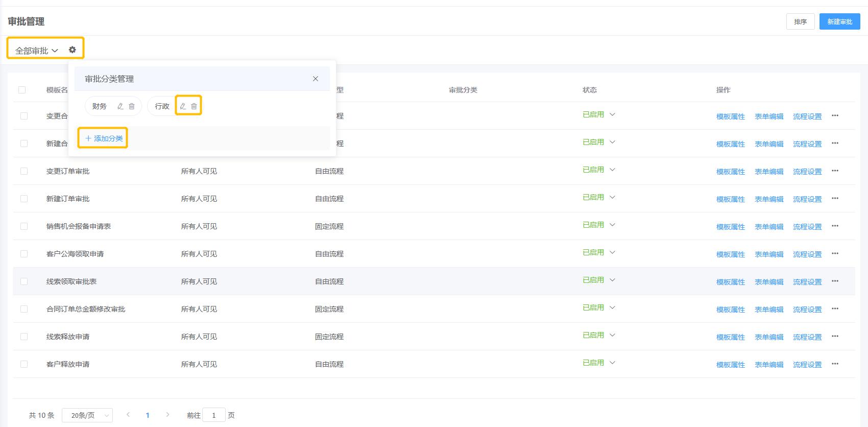Screen dimensions: 868x427
Task: Click the 新建审批 button
Action: pos(839,21)
